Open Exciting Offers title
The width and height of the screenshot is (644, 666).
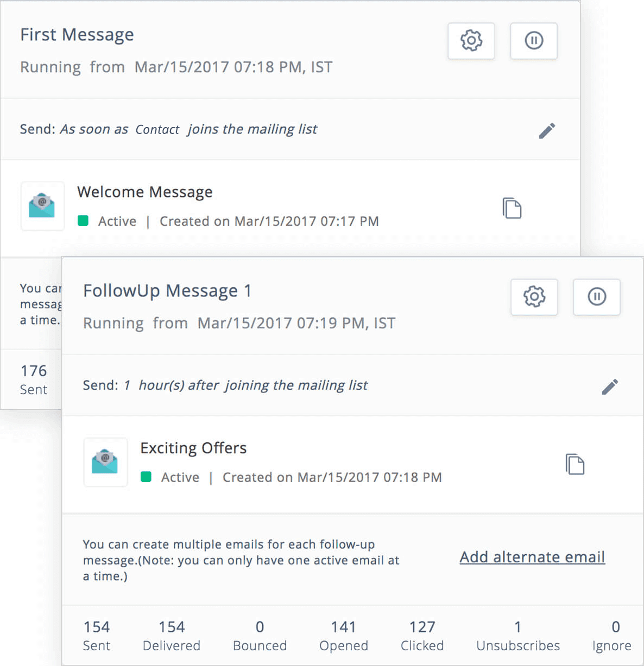(193, 448)
